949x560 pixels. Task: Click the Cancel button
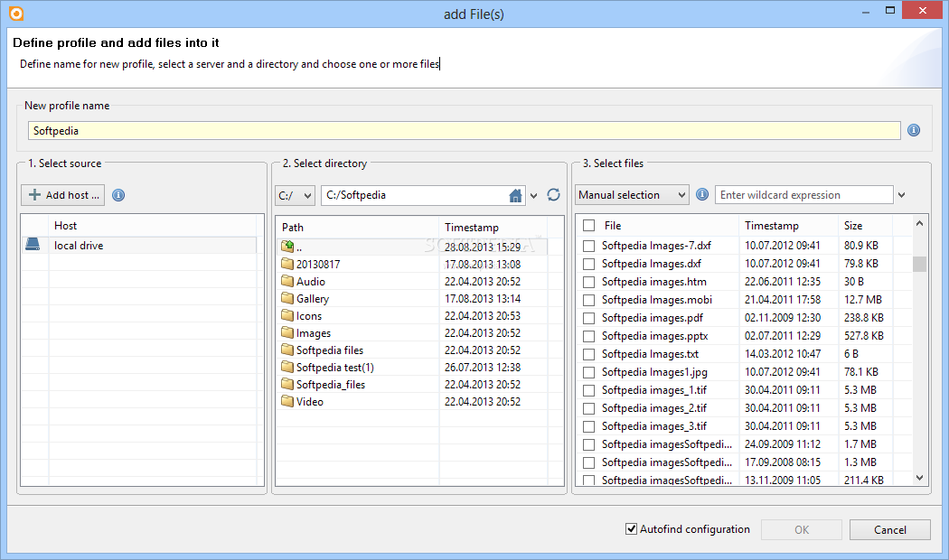tap(889, 530)
